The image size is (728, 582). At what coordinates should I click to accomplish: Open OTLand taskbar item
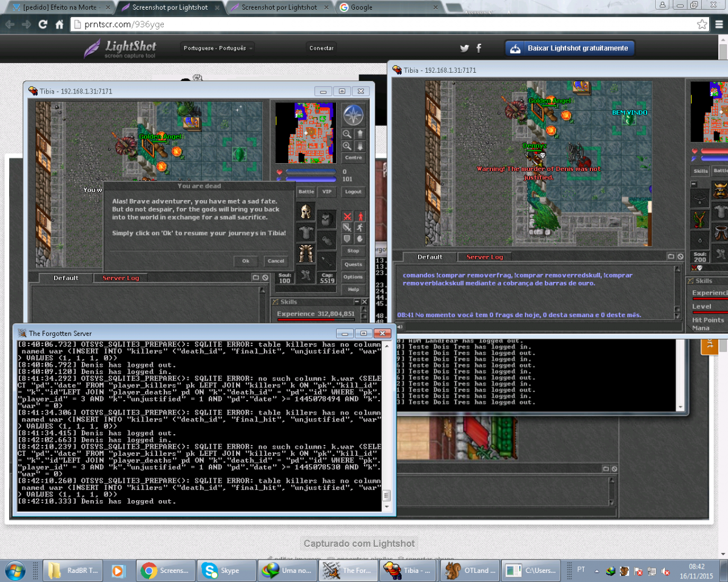click(x=470, y=570)
